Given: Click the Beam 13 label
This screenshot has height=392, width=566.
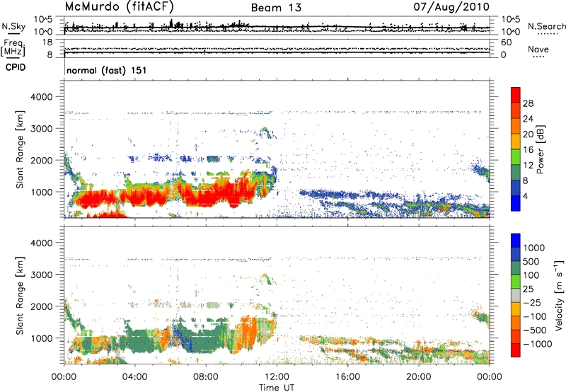Looking at the screenshot, I should click(x=276, y=8).
